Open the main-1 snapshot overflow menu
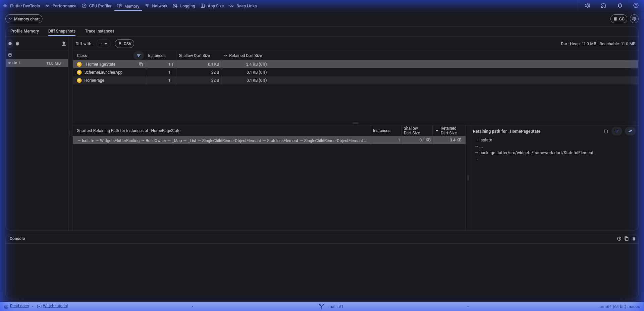 64,63
